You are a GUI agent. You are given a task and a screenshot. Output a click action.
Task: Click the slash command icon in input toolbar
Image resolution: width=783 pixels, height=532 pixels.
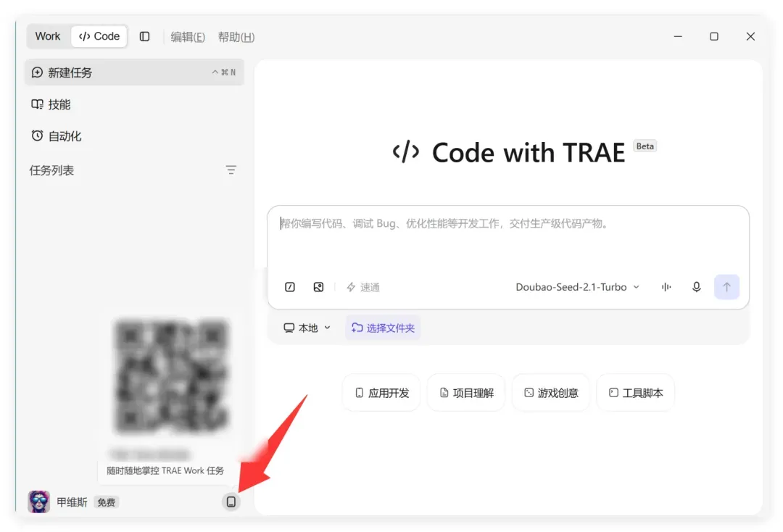289,287
